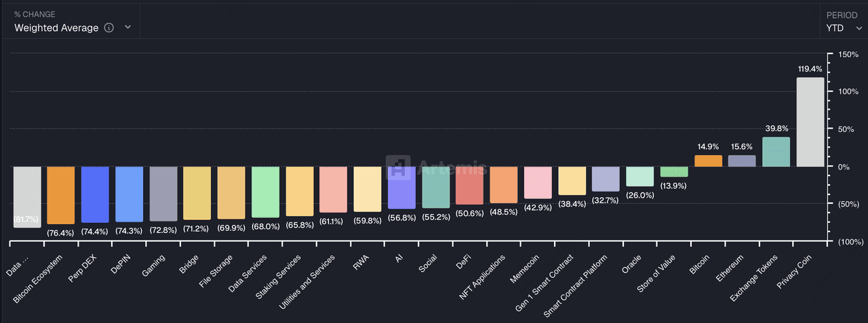Click the Weighted Average selector text
868x323 pixels.
point(56,28)
